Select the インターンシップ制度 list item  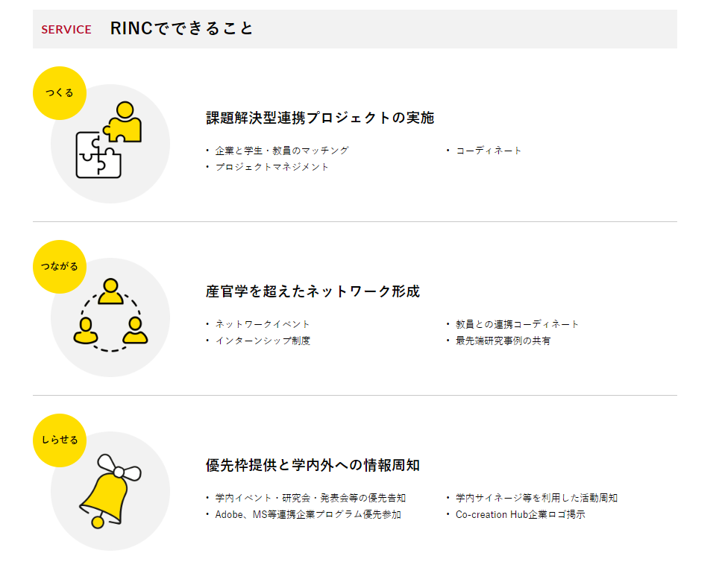coord(263,341)
